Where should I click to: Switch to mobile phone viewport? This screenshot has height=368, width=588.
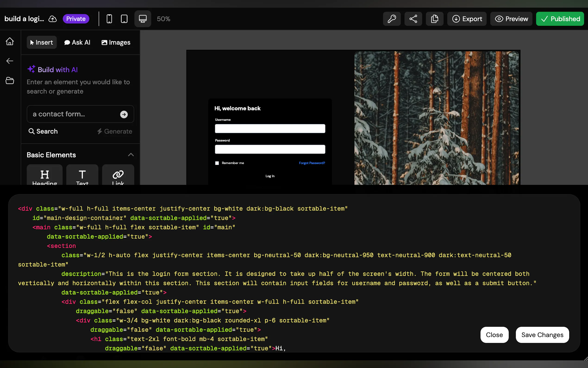[x=109, y=19]
